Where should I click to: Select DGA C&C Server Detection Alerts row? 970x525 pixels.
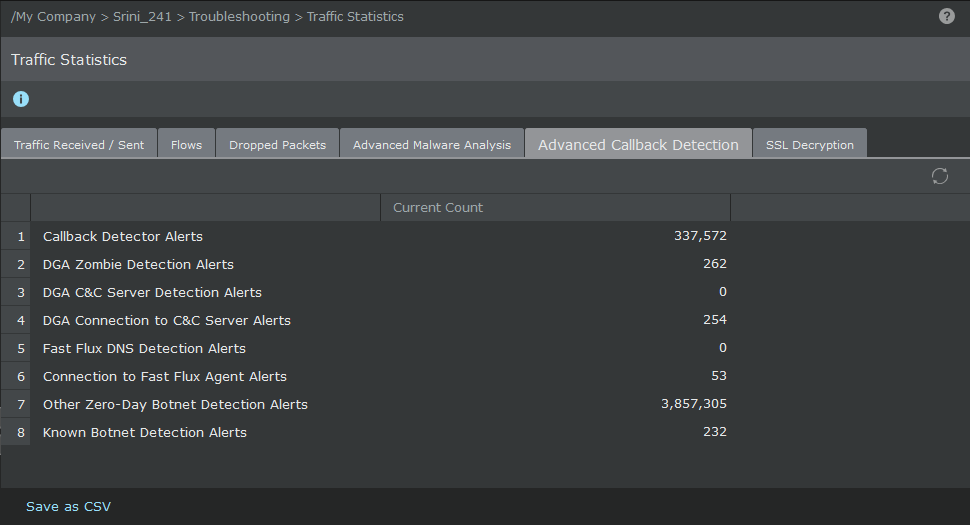(485, 292)
